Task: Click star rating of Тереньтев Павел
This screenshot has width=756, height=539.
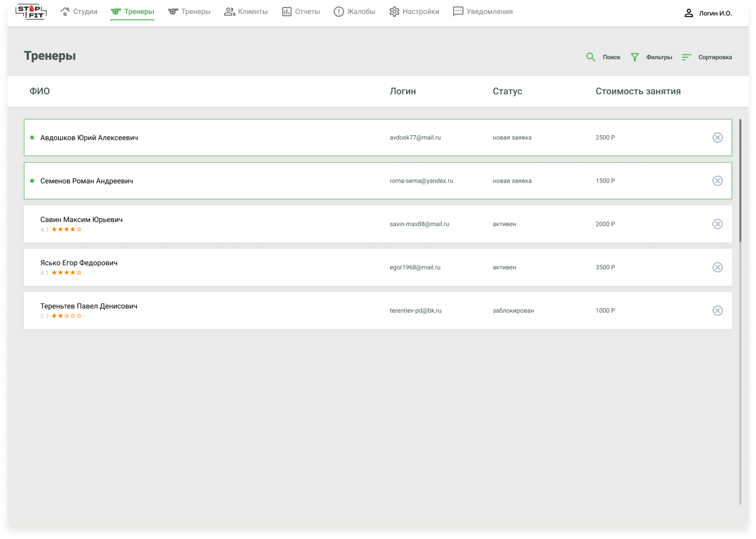Action: coord(66,316)
